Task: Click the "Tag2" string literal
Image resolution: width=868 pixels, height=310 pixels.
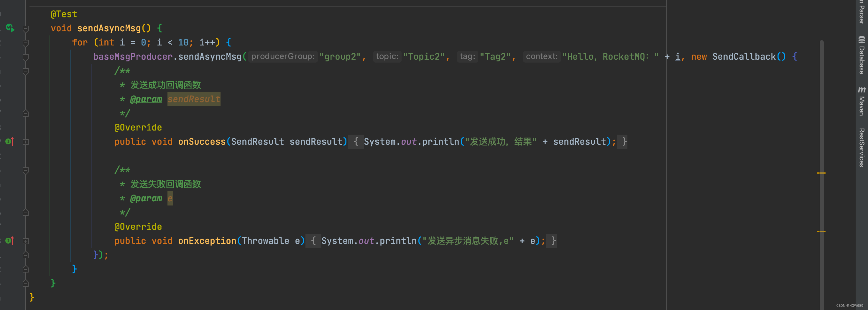Action: (x=495, y=57)
